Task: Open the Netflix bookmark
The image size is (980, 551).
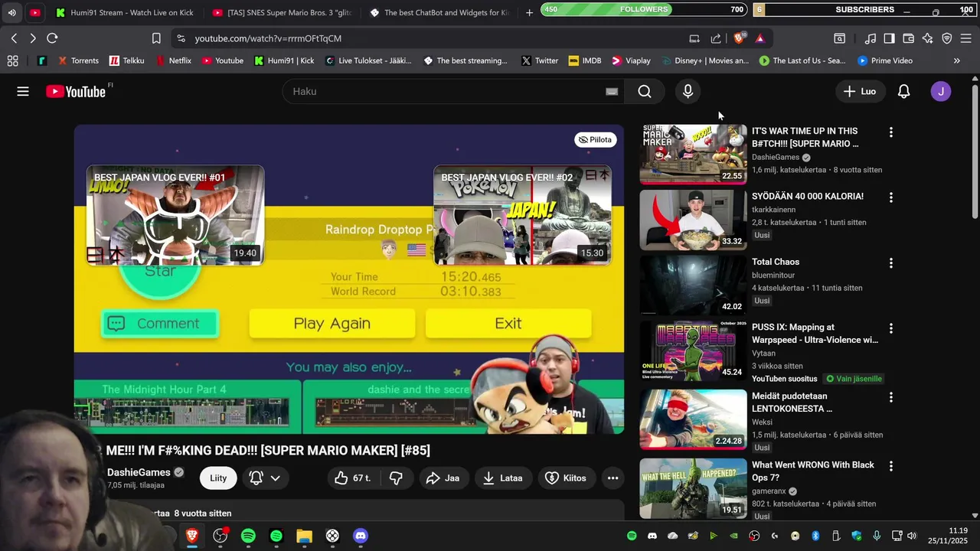Action: point(173,60)
